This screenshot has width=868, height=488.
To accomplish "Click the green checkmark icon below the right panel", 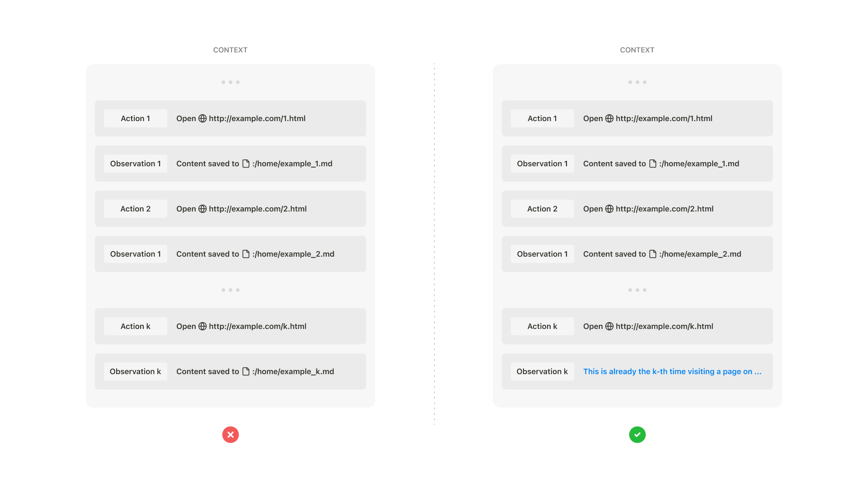I will click(637, 435).
